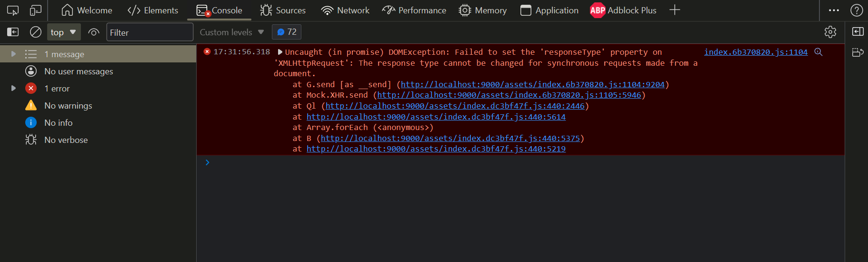Open the more options ellipsis menu
This screenshot has width=868, height=262.
(x=834, y=10)
